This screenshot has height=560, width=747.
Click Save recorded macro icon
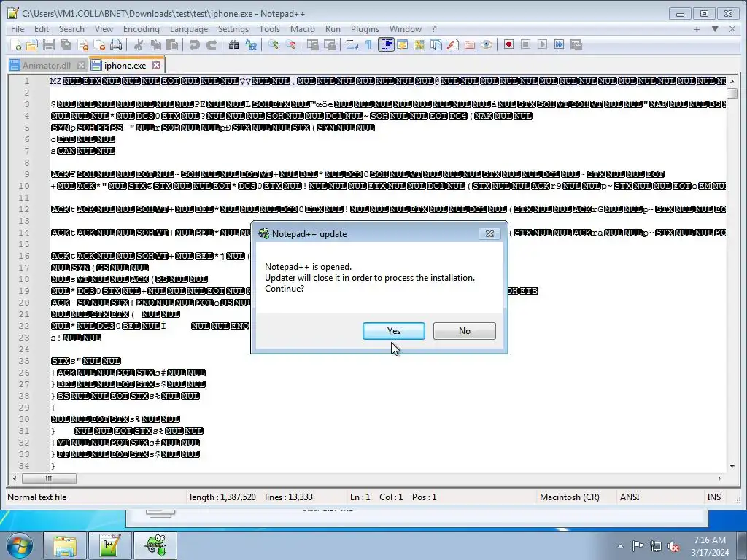click(x=576, y=44)
